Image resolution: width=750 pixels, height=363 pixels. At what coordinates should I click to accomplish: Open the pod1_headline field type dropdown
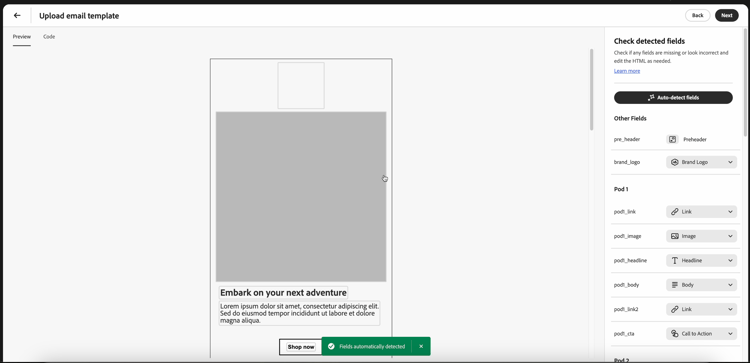tap(701, 261)
